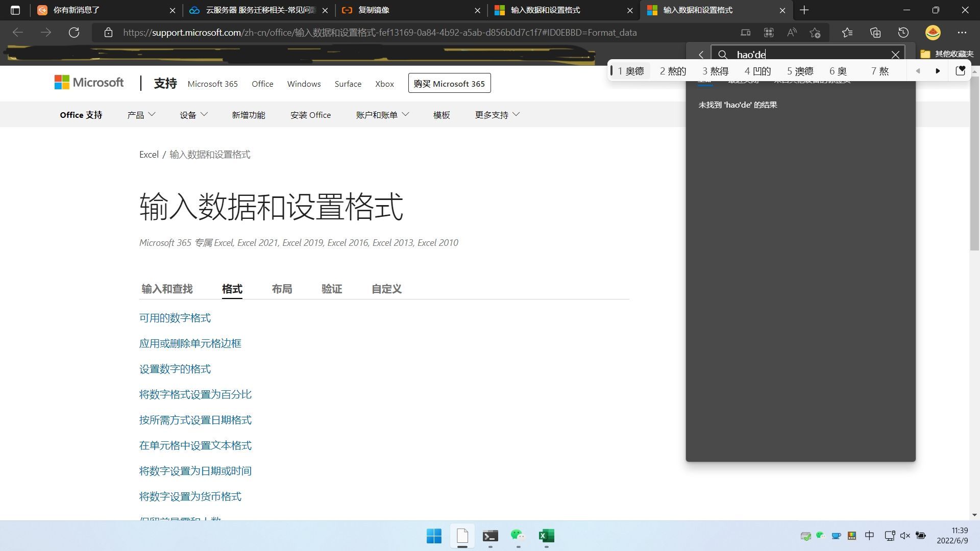The height and width of the screenshot is (551, 980).
Task: Open the 可用的数字格式 link
Action: click(x=175, y=318)
